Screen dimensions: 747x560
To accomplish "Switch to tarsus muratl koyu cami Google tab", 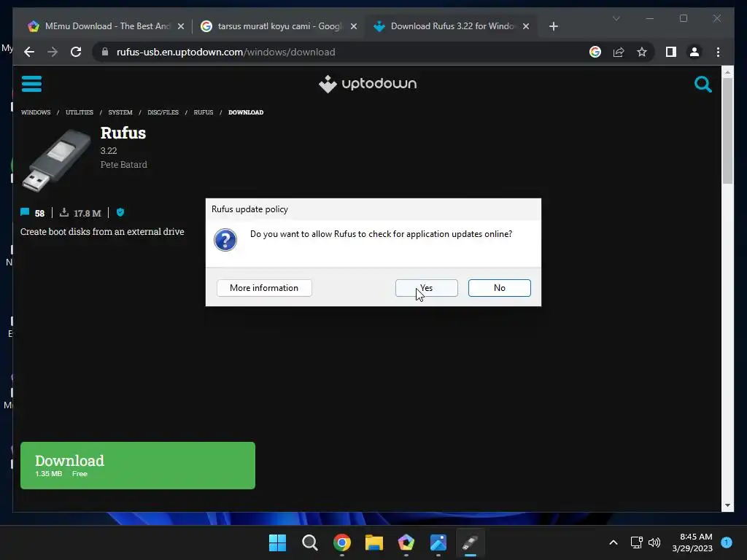I will tap(279, 26).
